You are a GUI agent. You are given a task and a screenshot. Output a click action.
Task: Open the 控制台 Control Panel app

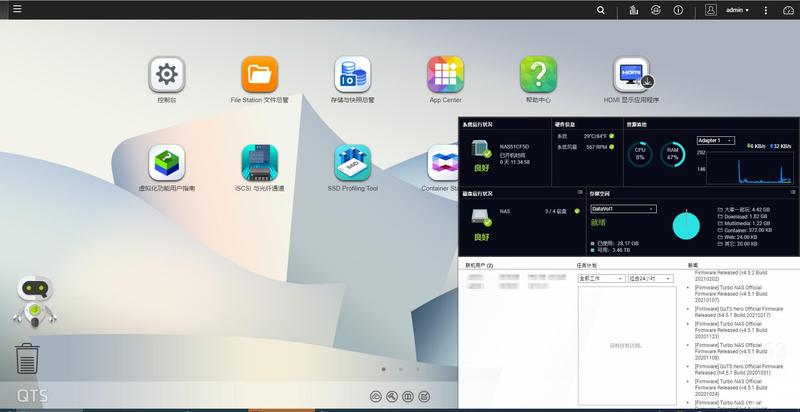click(167, 74)
